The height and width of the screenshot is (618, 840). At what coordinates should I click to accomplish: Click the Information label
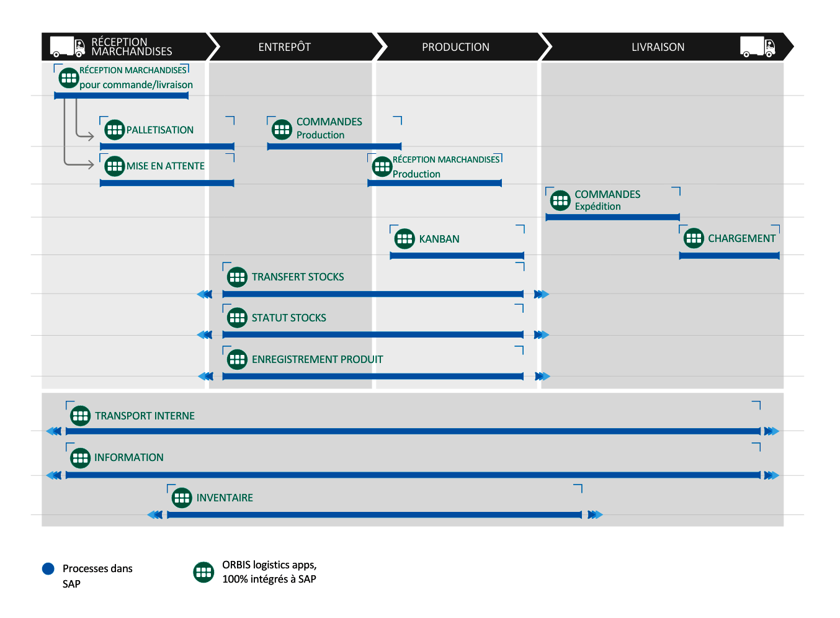tap(129, 457)
